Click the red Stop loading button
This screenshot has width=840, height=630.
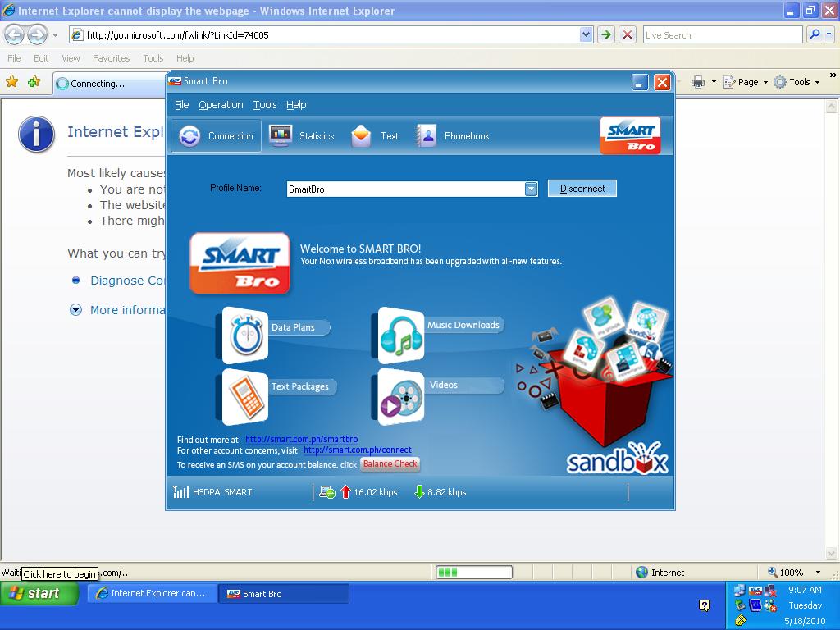[x=628, y=35]
